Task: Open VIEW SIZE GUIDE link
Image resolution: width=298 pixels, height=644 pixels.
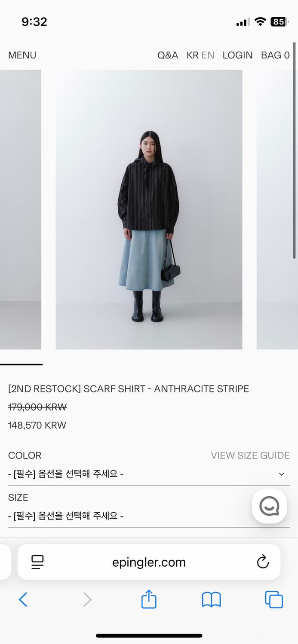Action: pos(250,455)
